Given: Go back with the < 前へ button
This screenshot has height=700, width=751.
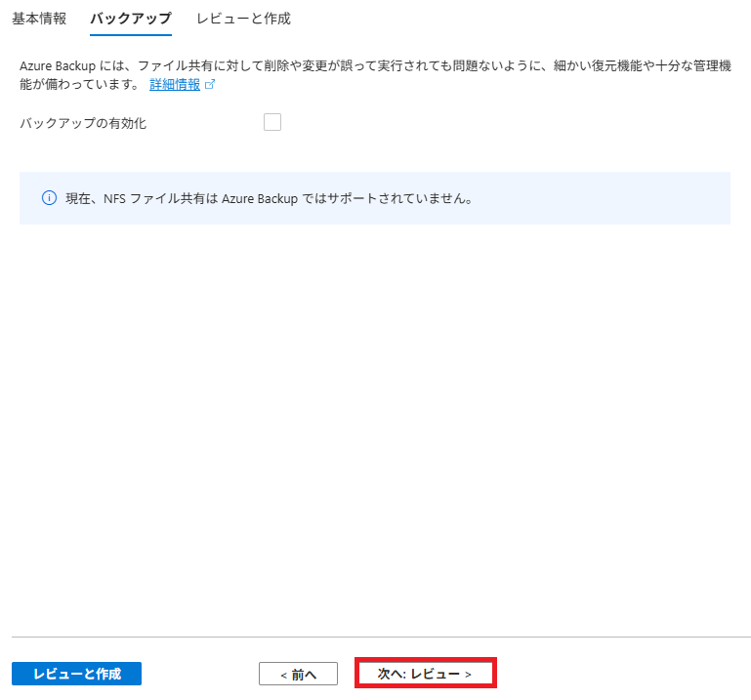Looking at the screenshot, I should coord(299,674).
